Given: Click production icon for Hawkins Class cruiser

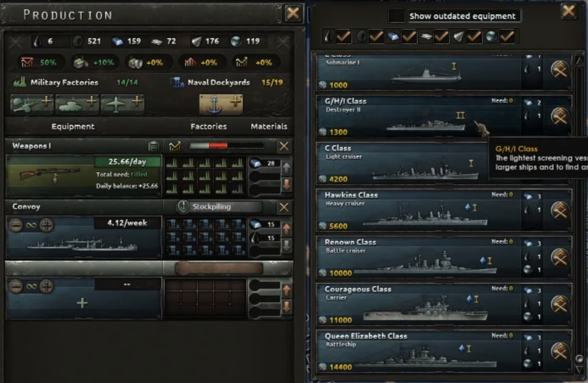Looking at the screenshot, I should tap(560, 210).
